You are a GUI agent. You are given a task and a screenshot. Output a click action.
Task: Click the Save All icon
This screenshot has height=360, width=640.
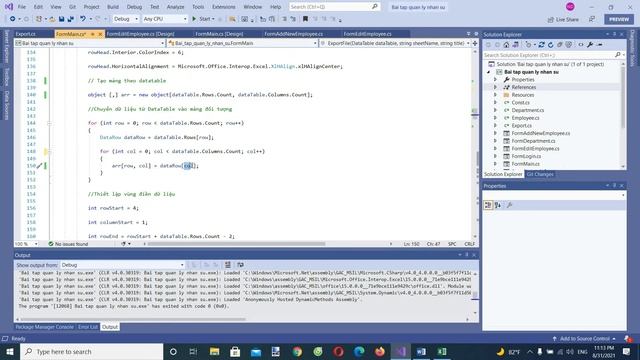(71, 19)
